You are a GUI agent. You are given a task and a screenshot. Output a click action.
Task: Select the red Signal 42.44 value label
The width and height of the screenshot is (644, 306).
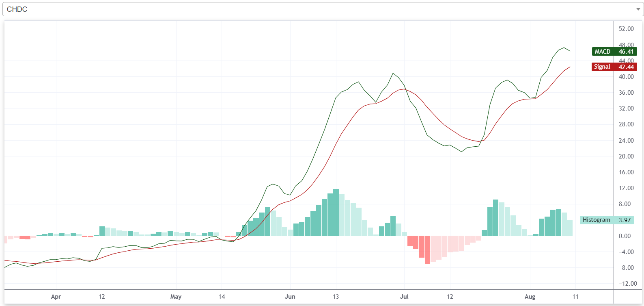pos(614,67)
